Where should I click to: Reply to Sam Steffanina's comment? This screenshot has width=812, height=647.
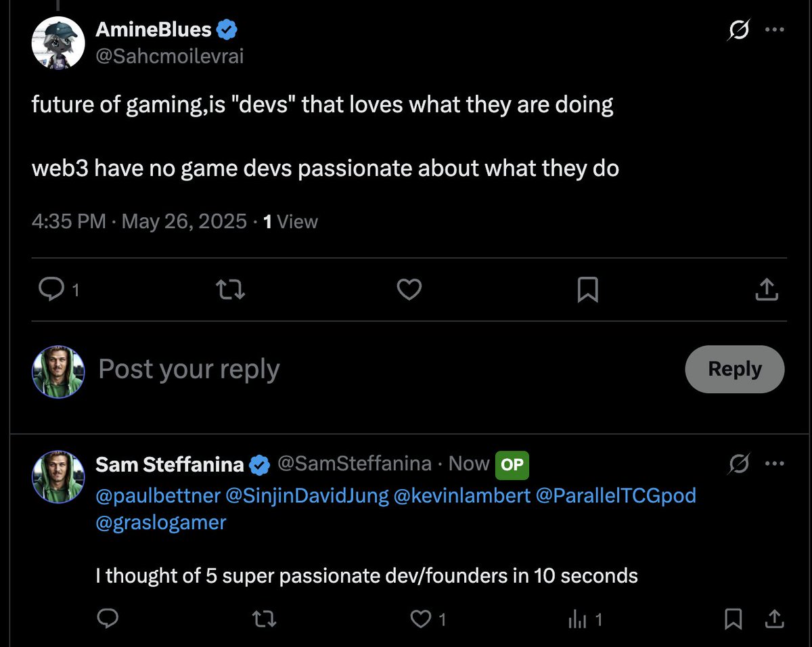(108, 619)
